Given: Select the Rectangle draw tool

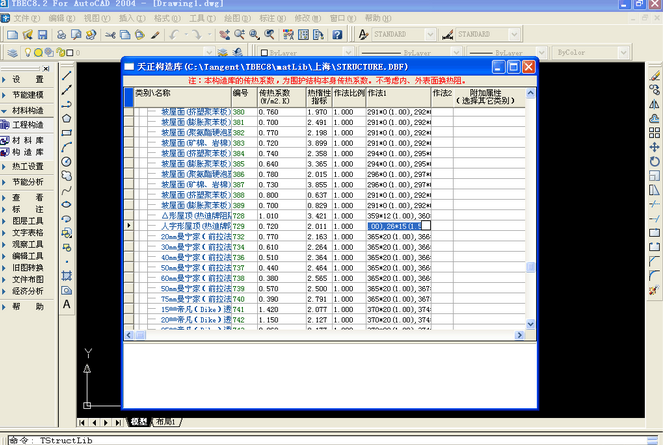Looking at the screenshot, I should 67,133.
